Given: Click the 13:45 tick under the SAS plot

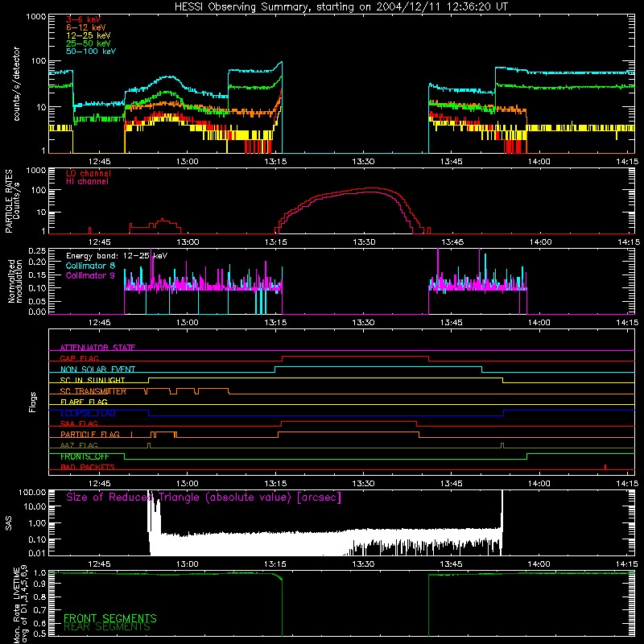Looking at the screenshot, I should tap(452, 564).
